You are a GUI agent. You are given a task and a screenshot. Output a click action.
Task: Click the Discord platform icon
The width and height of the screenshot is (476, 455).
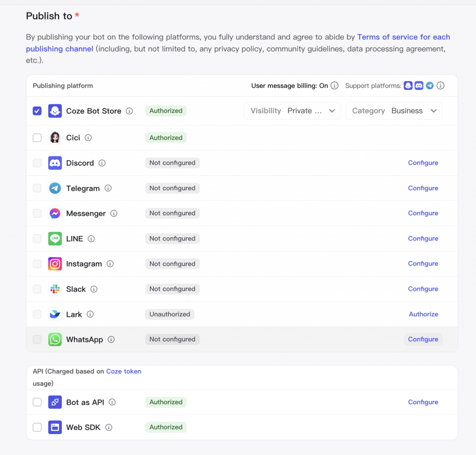coord(55,163)
